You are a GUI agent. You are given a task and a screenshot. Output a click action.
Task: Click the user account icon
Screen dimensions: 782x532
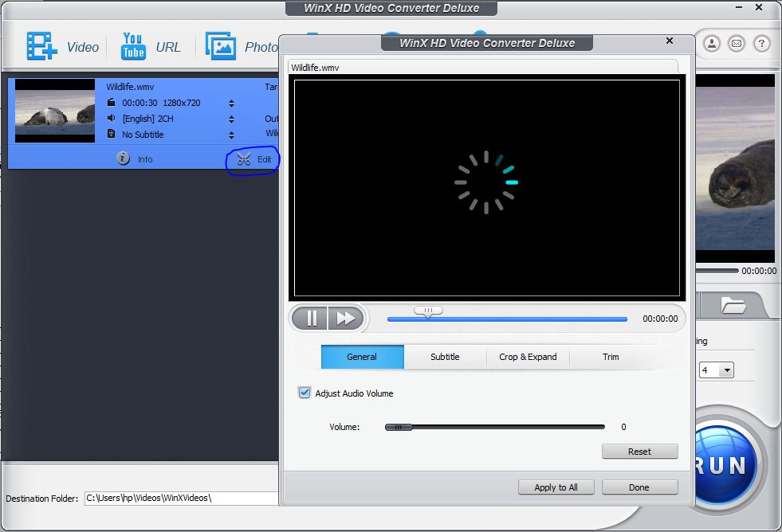tap(712, 44)
